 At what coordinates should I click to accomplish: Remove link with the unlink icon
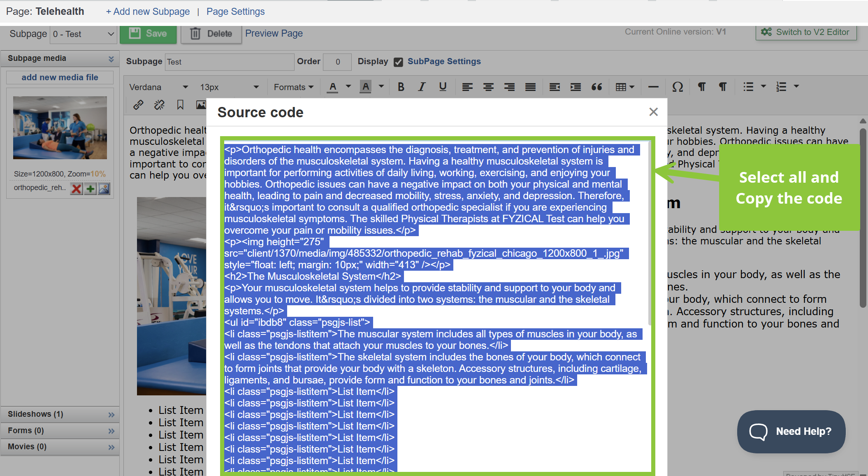(159, 105)
